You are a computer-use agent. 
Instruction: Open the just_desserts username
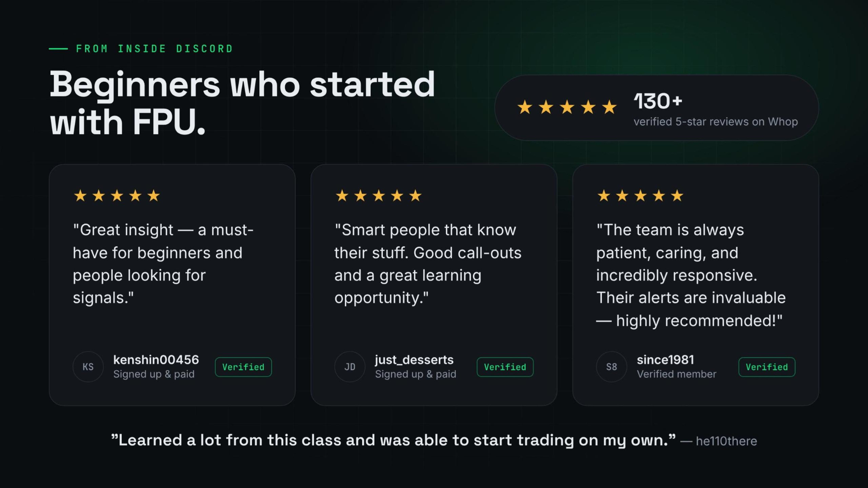[x=414, y=360]
